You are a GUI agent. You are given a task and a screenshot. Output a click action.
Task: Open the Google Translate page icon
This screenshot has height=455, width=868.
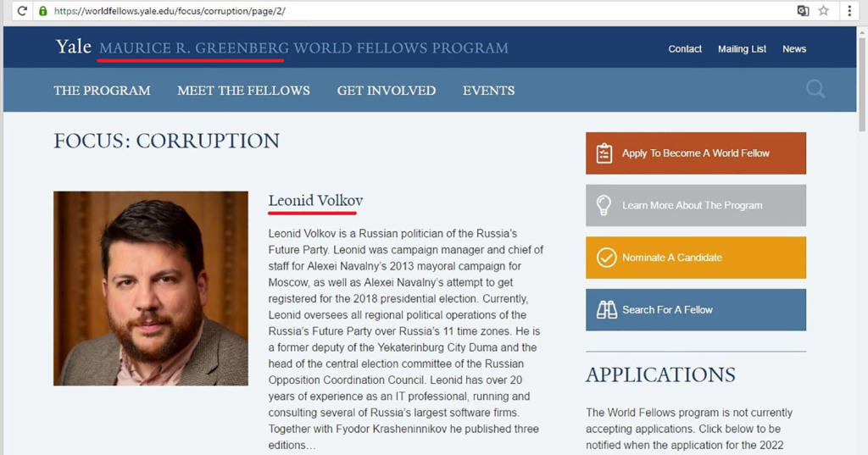pyautogui.click(x=803, y=11)
